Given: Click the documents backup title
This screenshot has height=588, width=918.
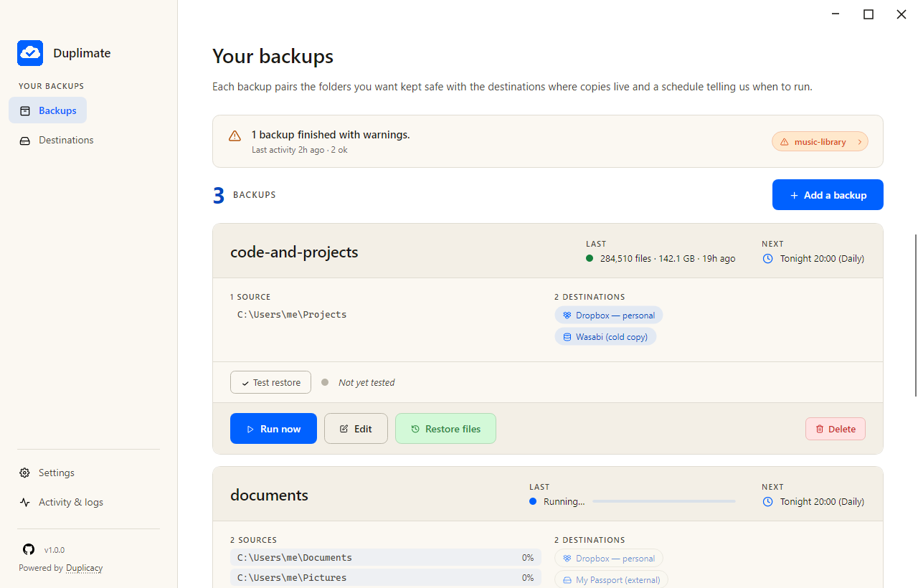Looking at the screenshot, I should 269,495.
